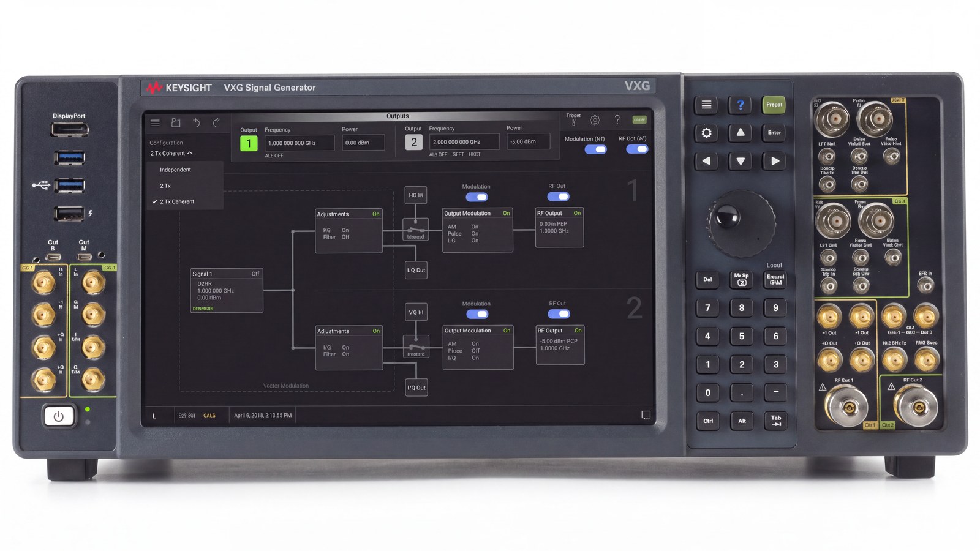Push the hardware gear settings key
Viewport: 980px width, 551px height.
pos(706,133)
